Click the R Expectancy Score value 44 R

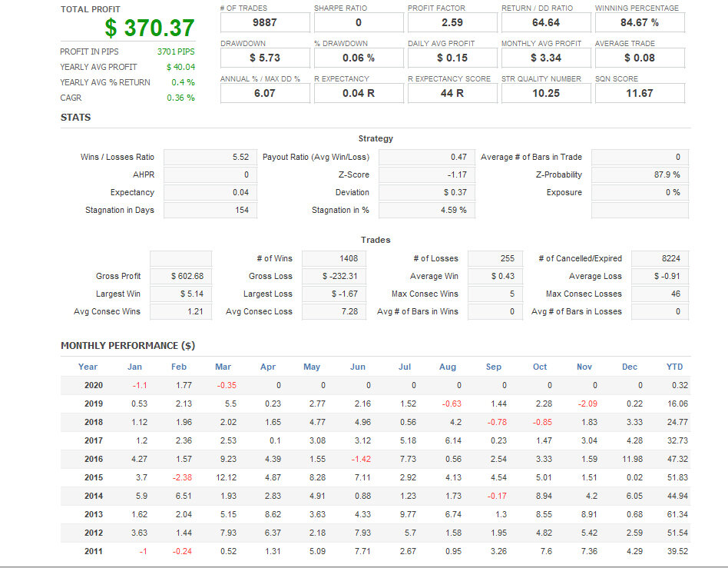pyautogui.click(x=452, y=93)
